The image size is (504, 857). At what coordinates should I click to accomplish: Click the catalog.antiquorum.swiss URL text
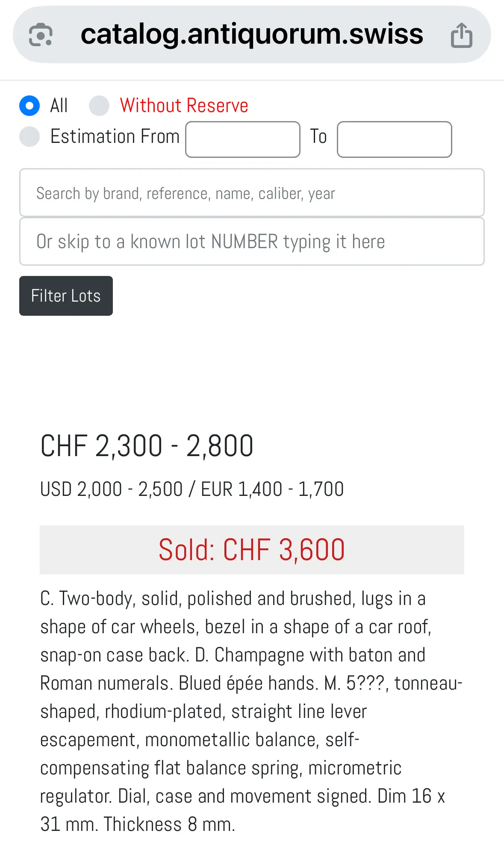(x=252, y=34)
